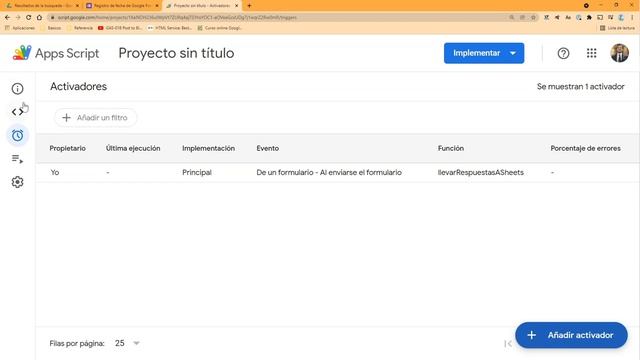Go back using the browser back arrow
Screen dimensions: 640x360
7,18
